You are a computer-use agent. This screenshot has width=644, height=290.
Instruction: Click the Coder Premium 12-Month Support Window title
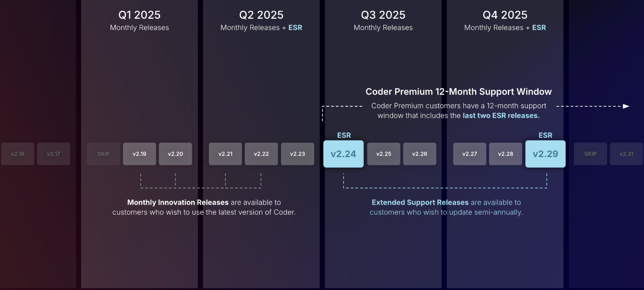[459, 92]
